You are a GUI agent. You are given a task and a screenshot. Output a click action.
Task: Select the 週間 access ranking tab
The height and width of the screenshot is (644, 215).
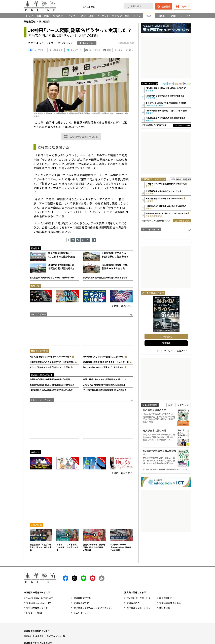pos(176,84)
